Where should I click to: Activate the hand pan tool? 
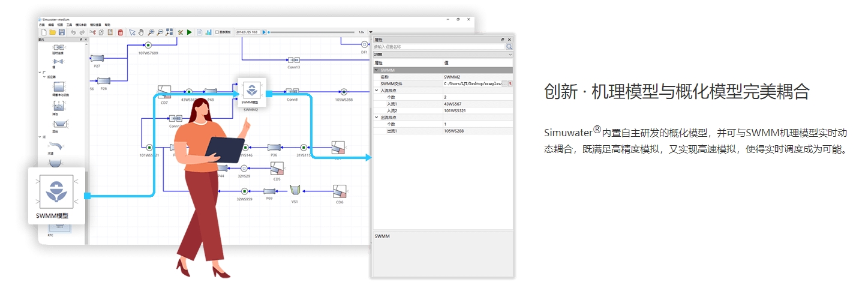tap(141, 32)
